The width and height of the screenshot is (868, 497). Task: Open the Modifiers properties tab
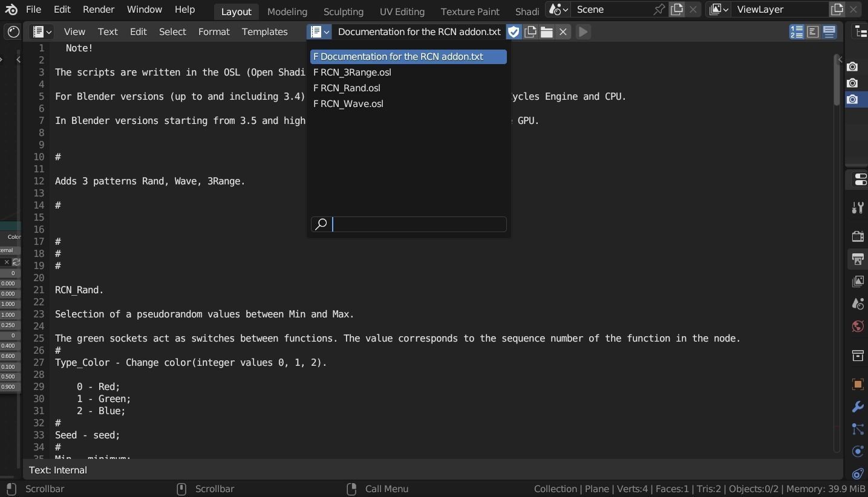[858, 407]
